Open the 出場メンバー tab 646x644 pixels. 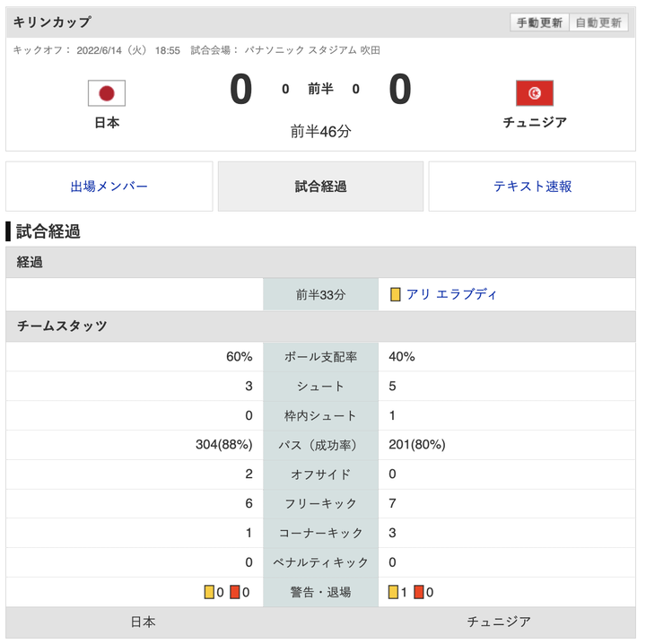coord(109,187)
